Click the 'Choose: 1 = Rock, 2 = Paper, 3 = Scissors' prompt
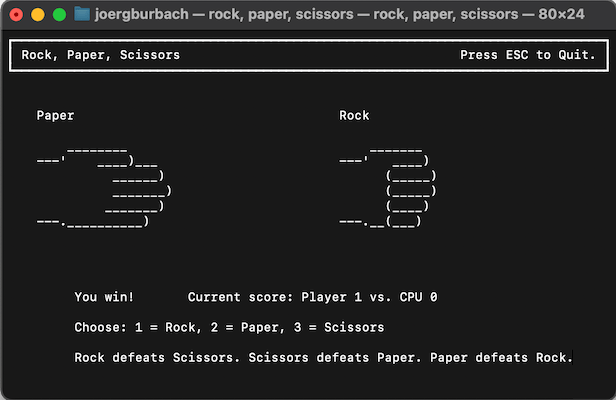This screenshot has width=616, height=400. pos(229,327)
